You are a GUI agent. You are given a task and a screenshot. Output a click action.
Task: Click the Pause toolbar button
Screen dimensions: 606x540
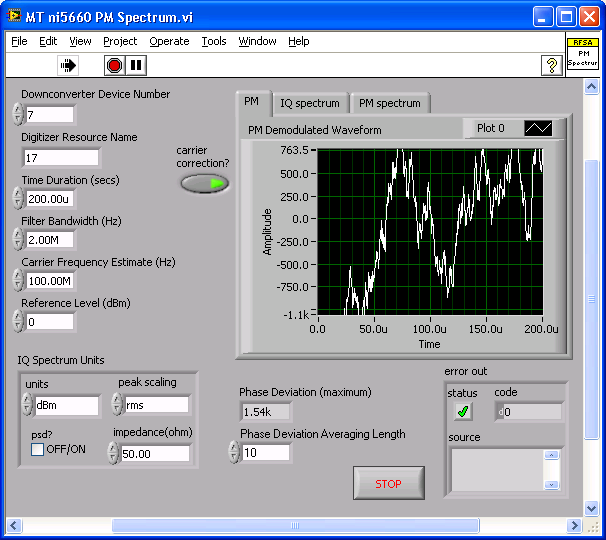tap(137, 65)
